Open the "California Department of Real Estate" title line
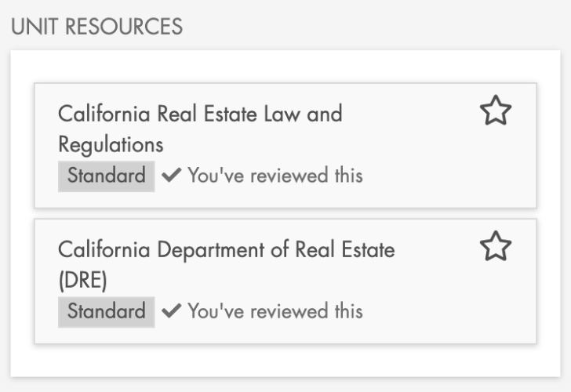 (x=226, y=250)
